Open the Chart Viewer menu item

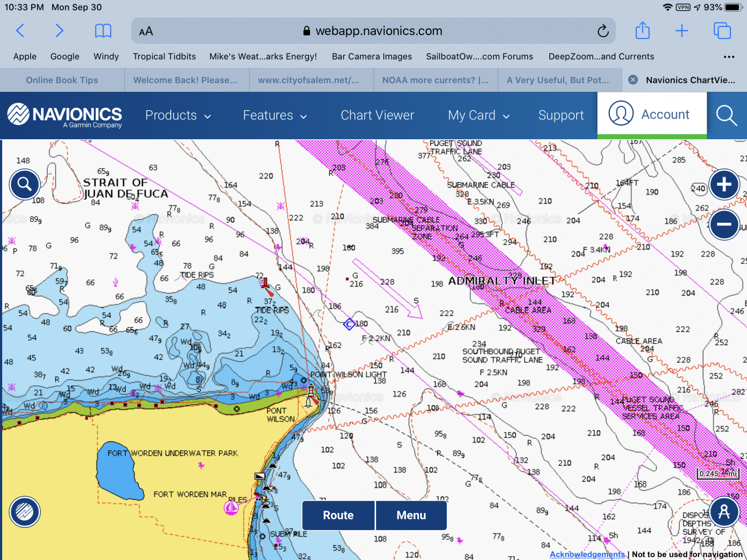click(377, 115)
